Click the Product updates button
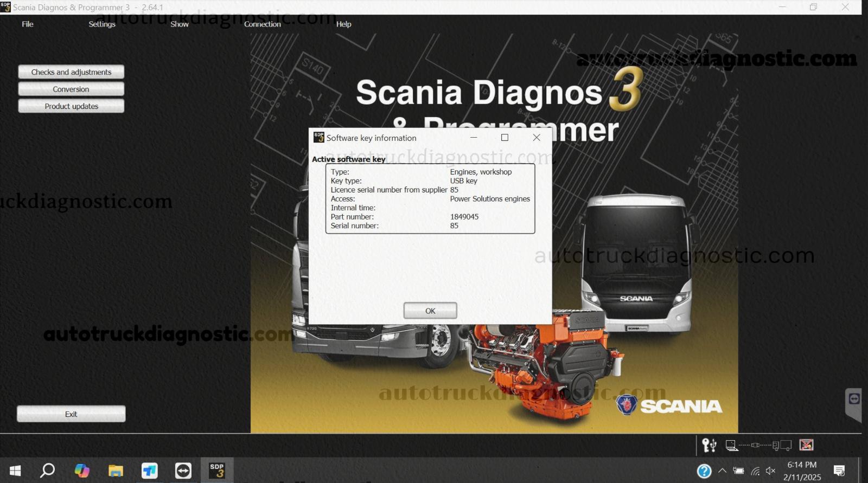Screen dimensions: 868x483 pos(71,106)
